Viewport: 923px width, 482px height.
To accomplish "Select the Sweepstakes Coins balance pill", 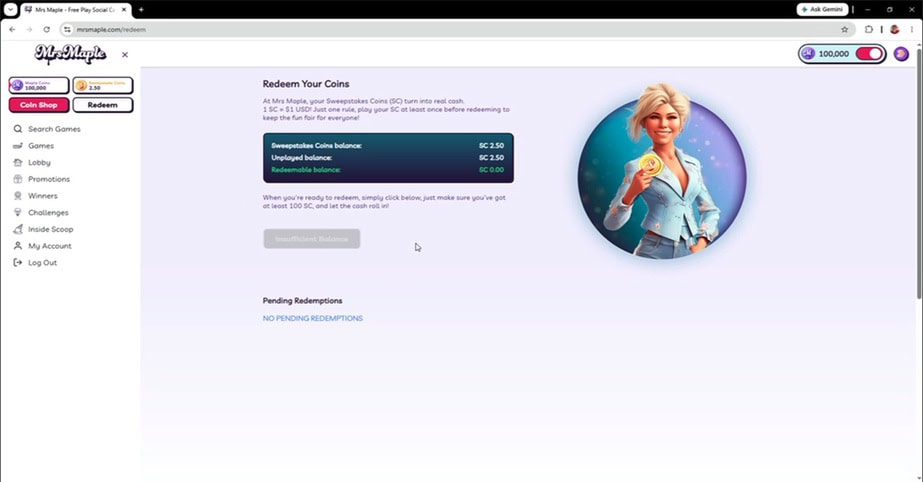I will click(x=103, y=85).
